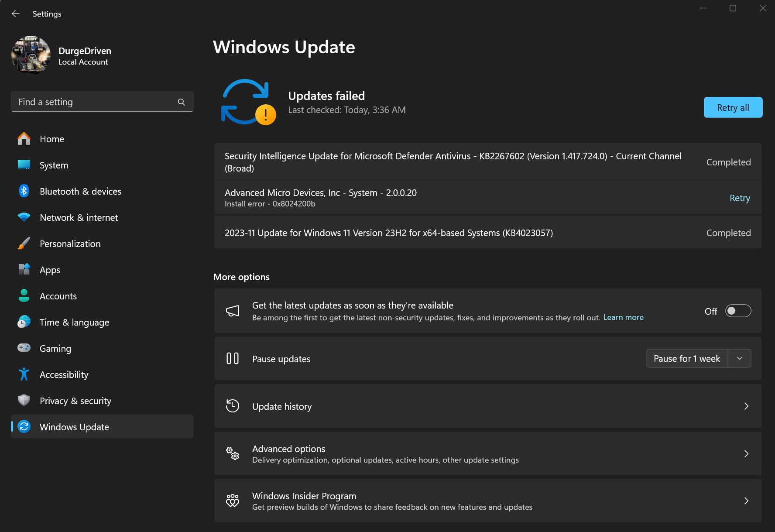
Task: Click the Windows Insider Program icon
Action: tap(233, 501)
